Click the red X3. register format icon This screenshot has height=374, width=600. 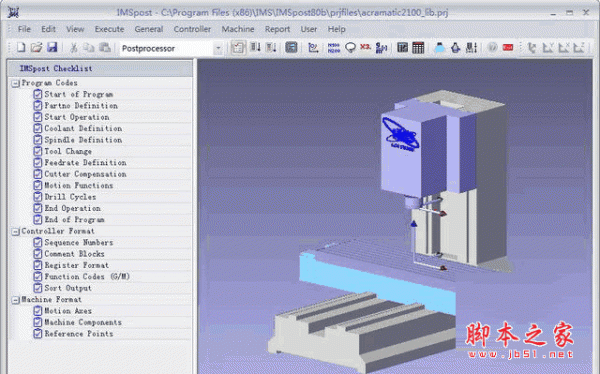coord(365,47)
